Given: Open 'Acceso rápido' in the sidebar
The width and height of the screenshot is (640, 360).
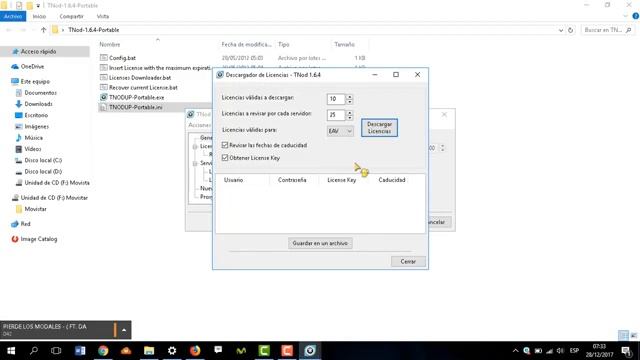Looking at the screenshot, I should 38,51.
